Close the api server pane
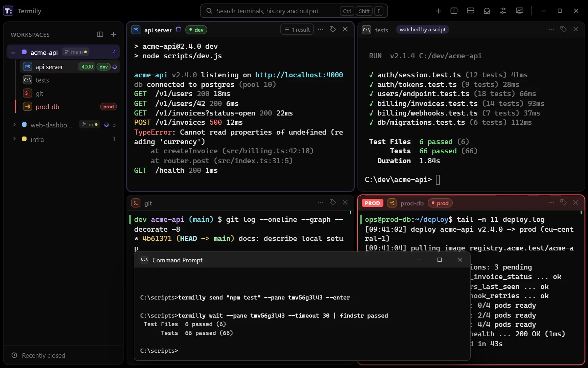Image resolution: width=588 pixels, height=368 pixels. tap(345, 29)
